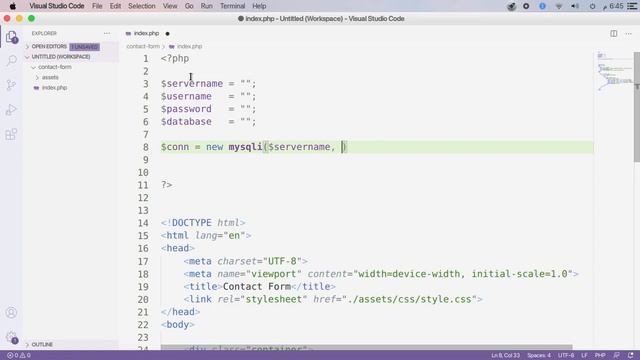Open the View menu
640x360 pixels.
point(170,6)
